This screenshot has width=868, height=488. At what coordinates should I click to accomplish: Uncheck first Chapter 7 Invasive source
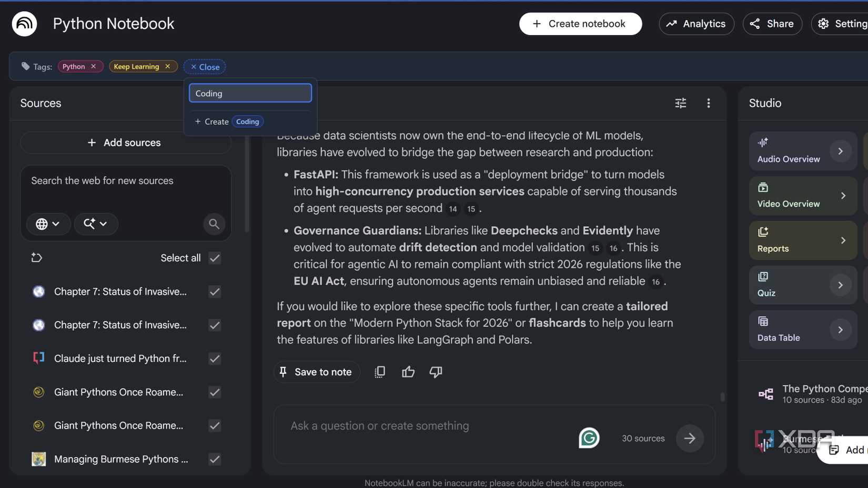[x=215, y=292]
